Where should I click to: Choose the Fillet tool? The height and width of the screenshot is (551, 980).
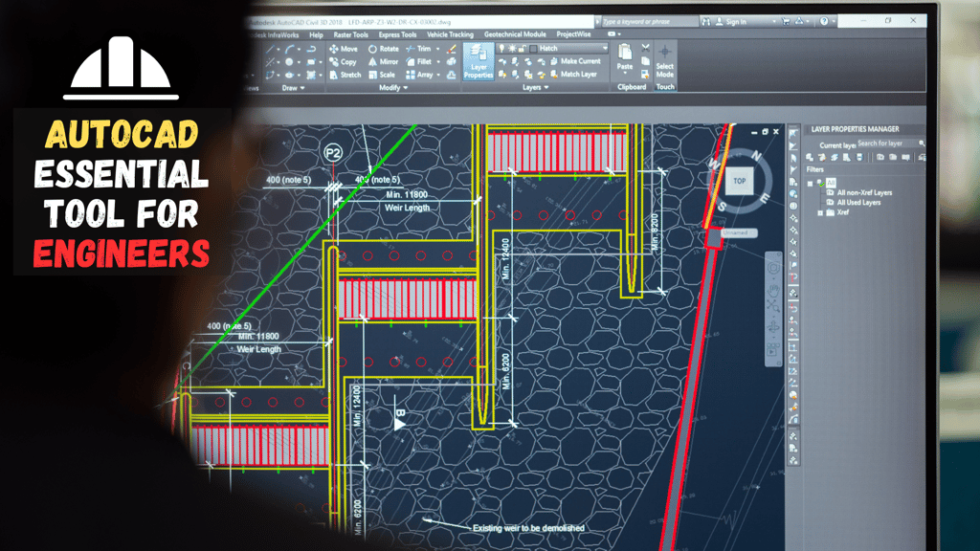coord(418,62)
